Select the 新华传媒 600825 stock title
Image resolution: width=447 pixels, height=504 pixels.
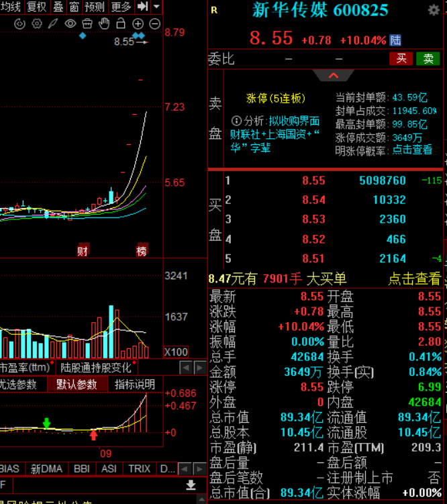(x=320, y=10)
